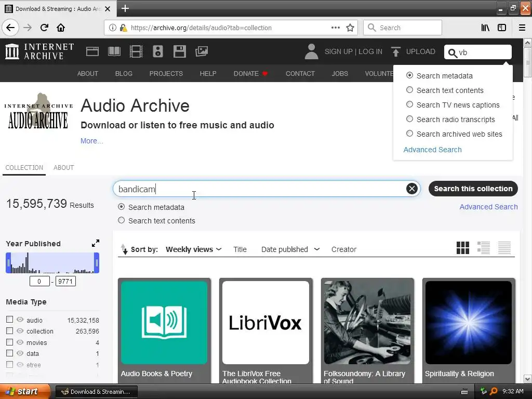The height and width of the screenshot is (399, 532).
Task: Switch to the ABOUT tab
Action: point(63,168)
